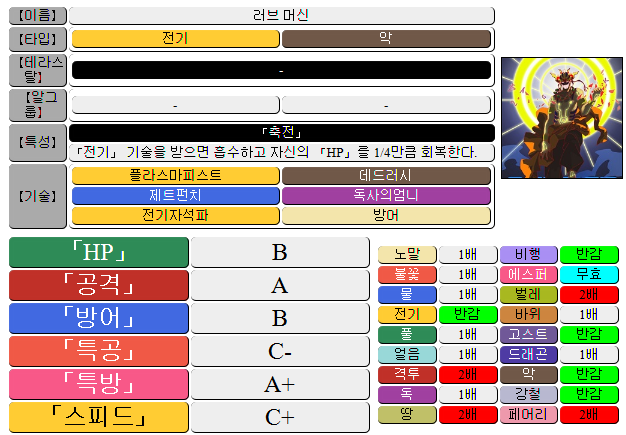Click the green HP stat label
The image size is (626, 435).
point(98,252)
